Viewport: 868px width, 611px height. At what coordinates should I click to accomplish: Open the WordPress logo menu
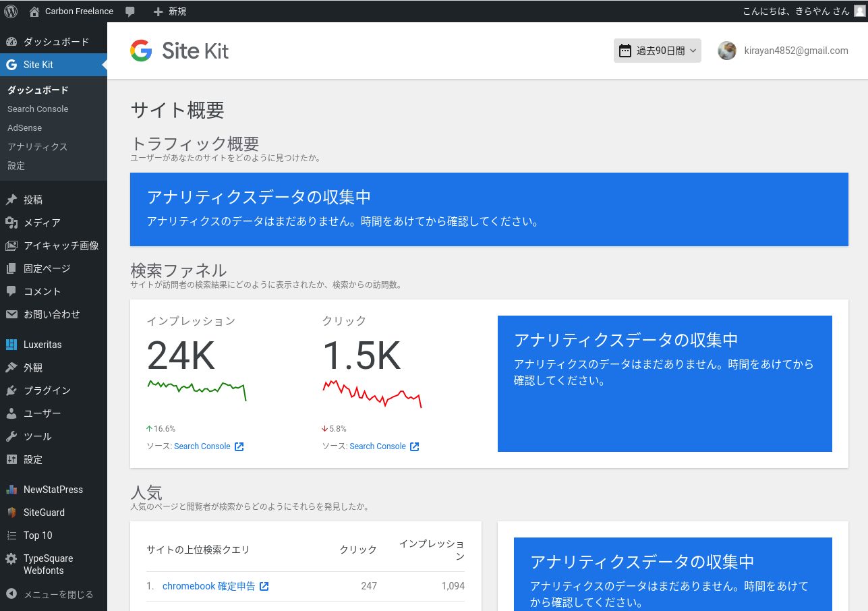click(x=11, y=11)
